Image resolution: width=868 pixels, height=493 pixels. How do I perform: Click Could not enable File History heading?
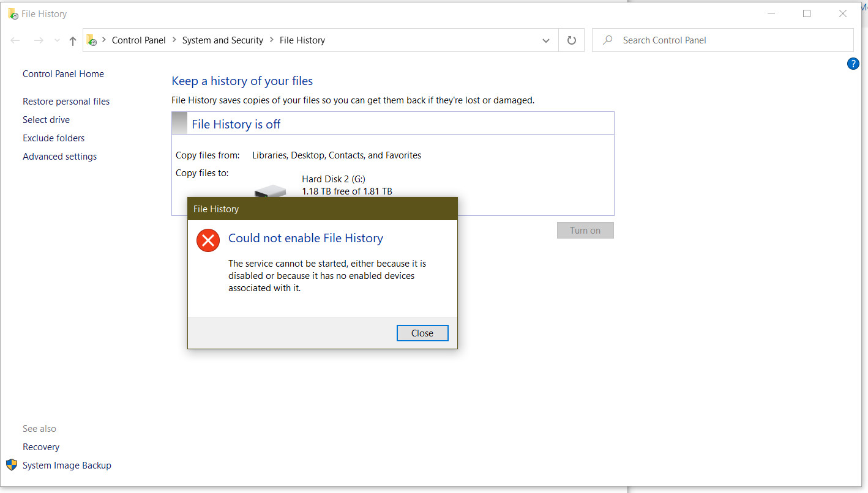pos(305,239)
